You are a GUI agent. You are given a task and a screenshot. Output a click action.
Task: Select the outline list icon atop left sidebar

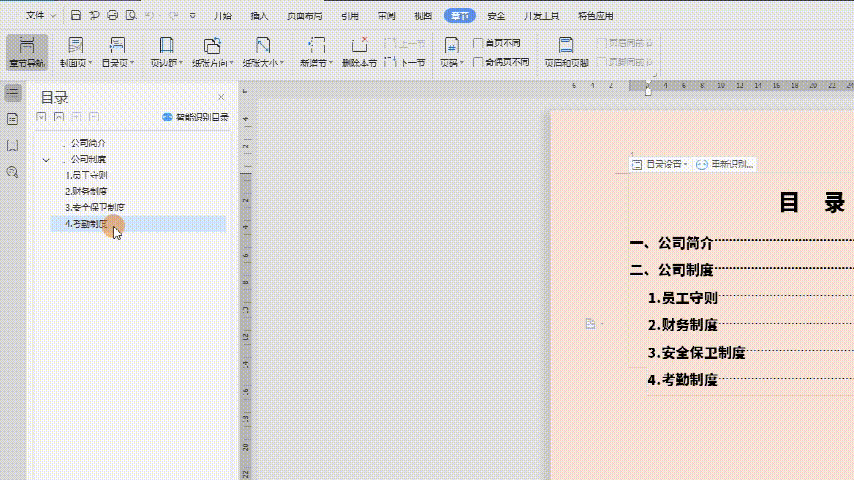(13, 93)
